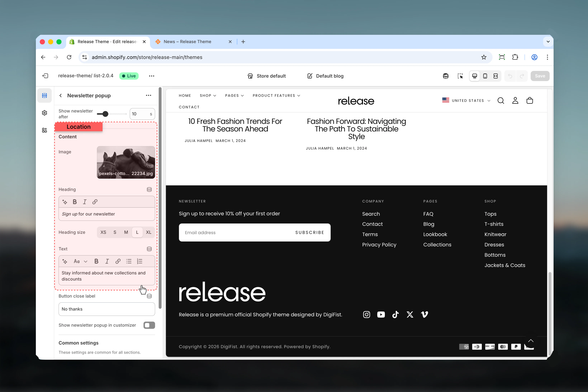Expand PRODUCT FEATURES menu in preview
Screen dimensions: 588x392
276,96
